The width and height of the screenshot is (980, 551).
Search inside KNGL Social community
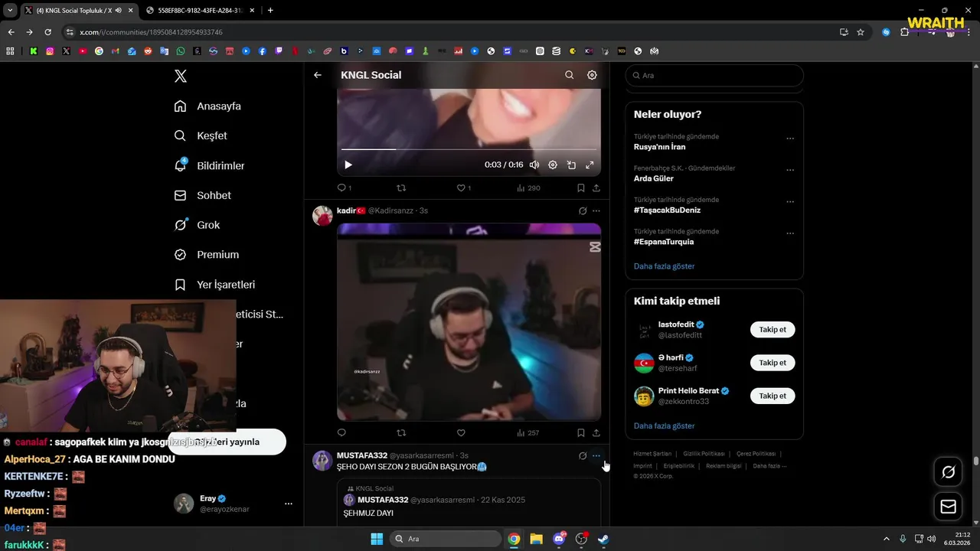(x=569, y=75)
